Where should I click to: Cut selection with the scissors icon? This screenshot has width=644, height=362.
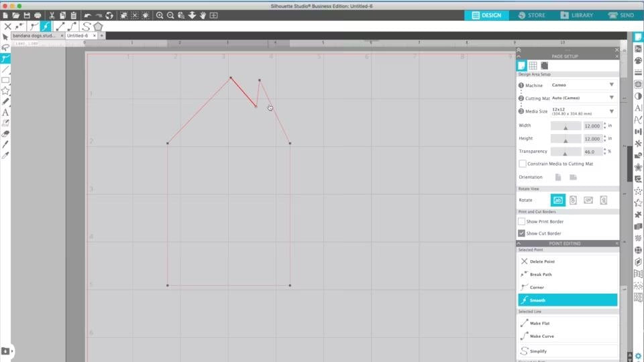tap(52, 15)
